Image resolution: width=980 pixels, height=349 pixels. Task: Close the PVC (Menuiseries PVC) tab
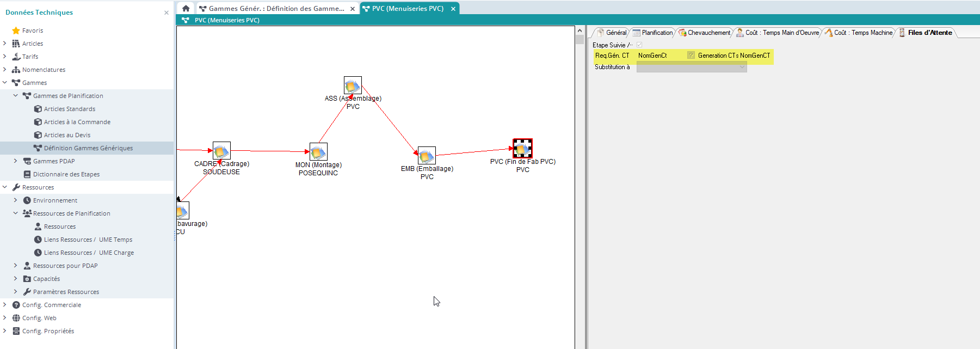[x=453, y=9]
